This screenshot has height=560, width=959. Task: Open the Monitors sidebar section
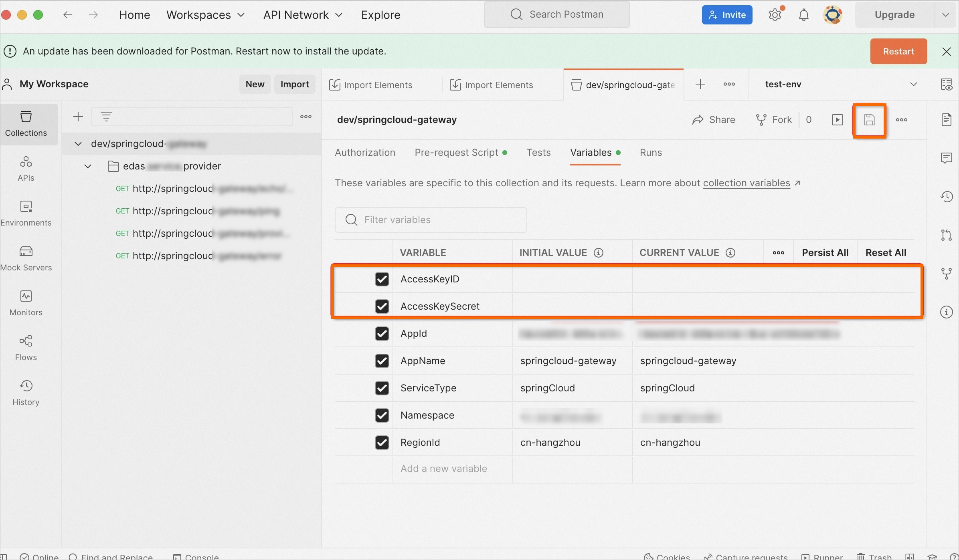point(26,303)
